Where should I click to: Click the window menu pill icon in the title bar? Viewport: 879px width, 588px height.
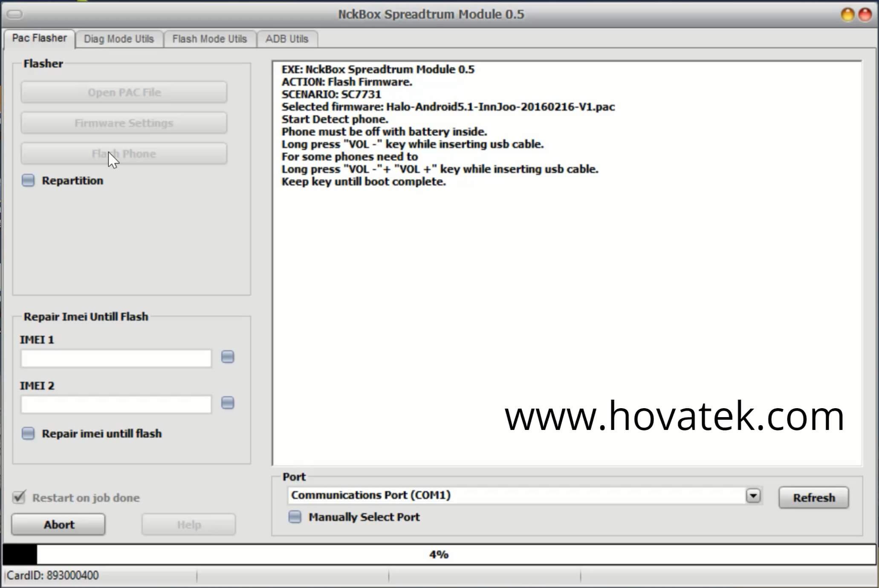coord(15,14)
